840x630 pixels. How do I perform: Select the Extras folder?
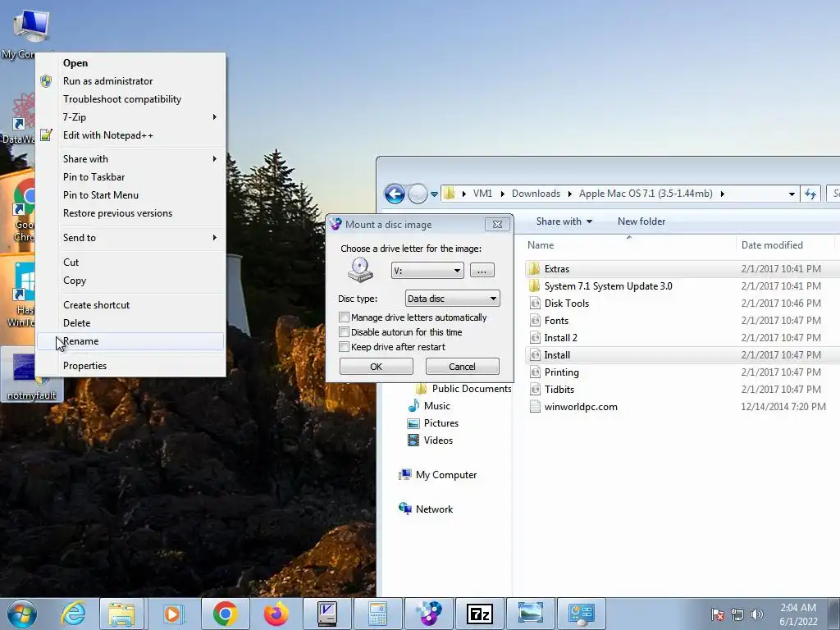click(x=557, y=269)
